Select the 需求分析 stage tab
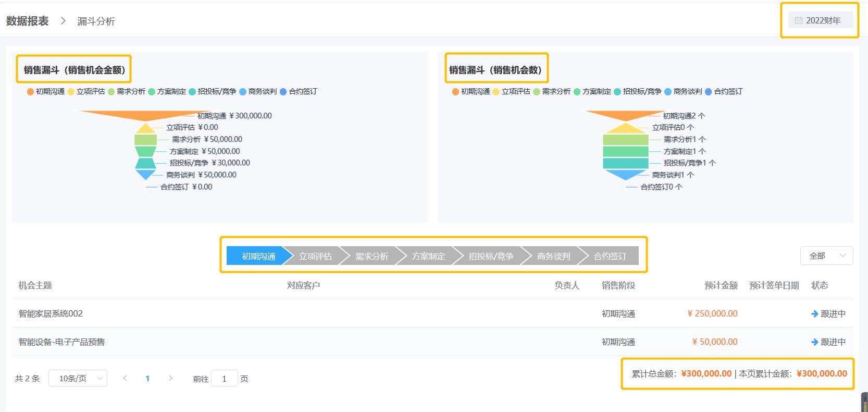Screen dimensions: 868x412 tap(371, 256)
